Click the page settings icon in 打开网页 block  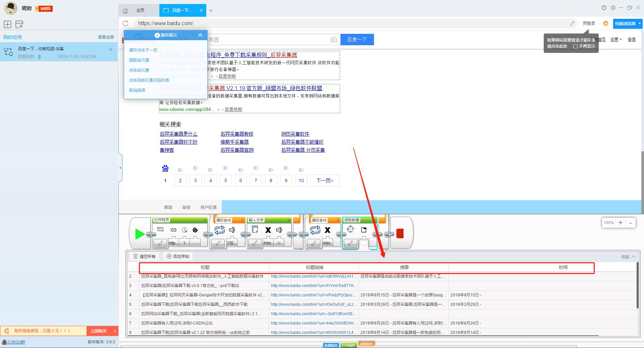(160, 229)
